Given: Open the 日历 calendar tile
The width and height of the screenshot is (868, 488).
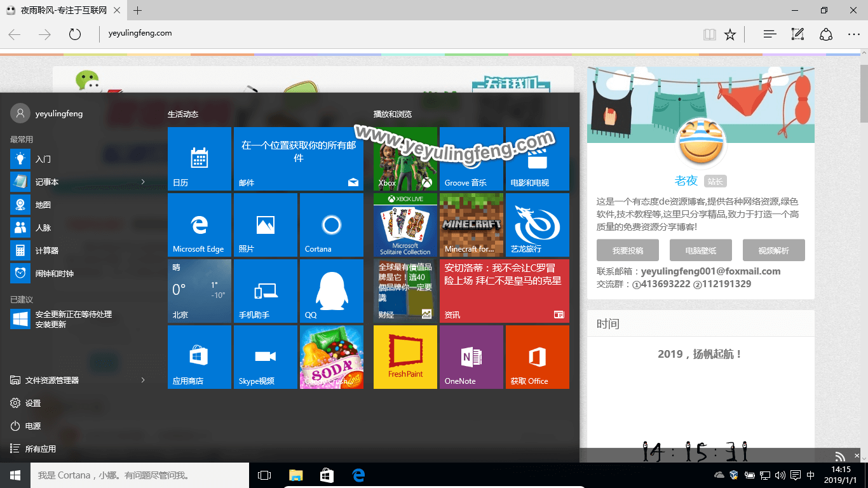Looking at the screenshot, I should 199,159.
